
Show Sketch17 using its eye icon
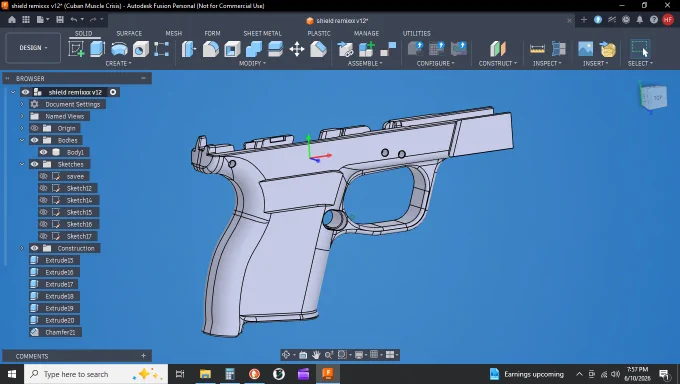click(43, 236)
